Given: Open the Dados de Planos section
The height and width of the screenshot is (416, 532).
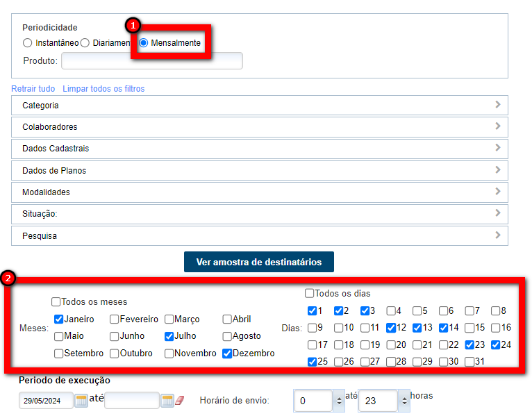Looking at the screenshot, I should (259, 171).
